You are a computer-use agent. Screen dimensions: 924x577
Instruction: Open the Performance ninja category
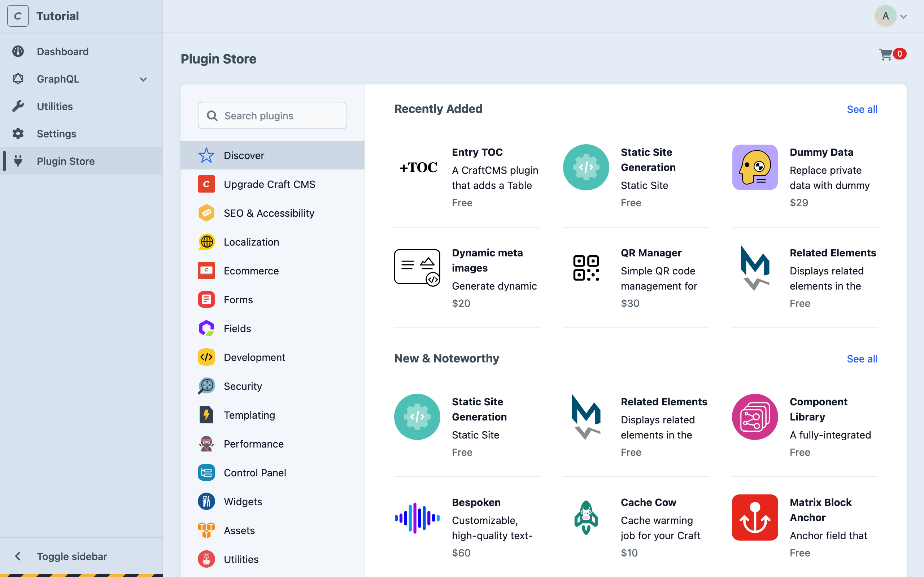click(206, 444)
